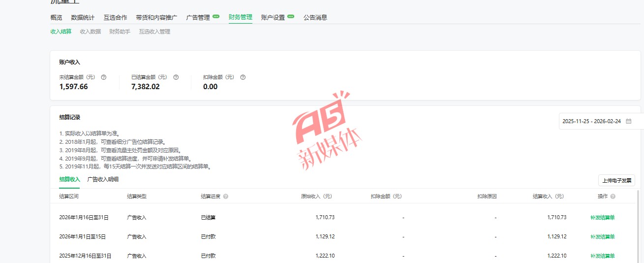Click 补发结算单 for 2026年1月16日至31日
This screenshot has height=263, width=644.
(x=602, y=217)
